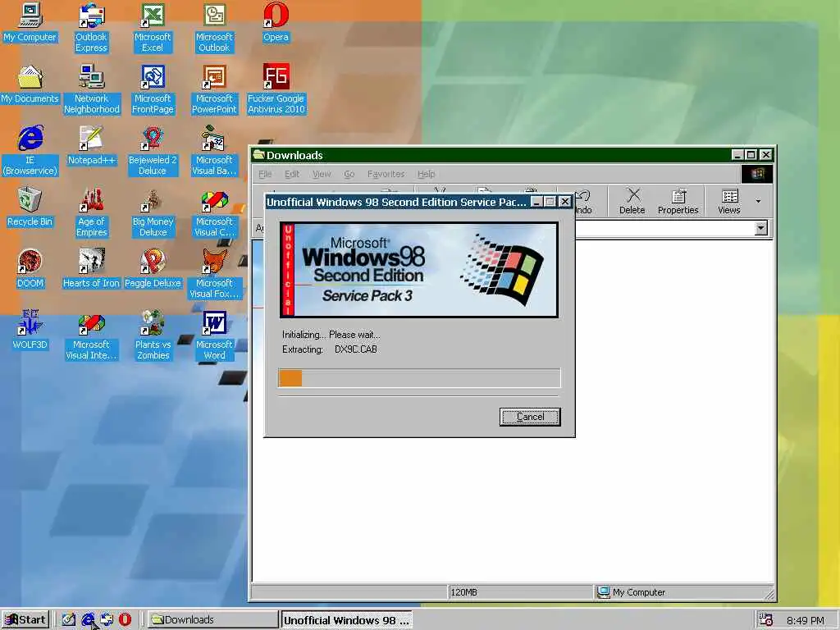Open the Recycle Bin
Viewport: 840px width, 630px height.
click(30, 207)
